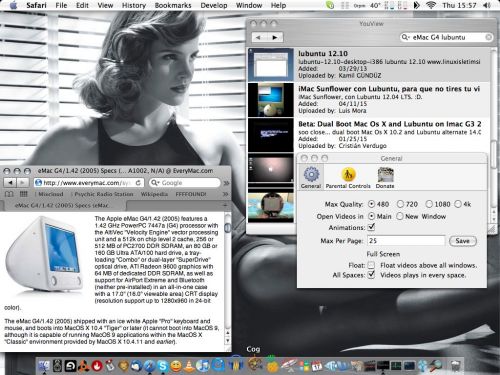Open the Wikipedia bookmark
Image resolution: width=500 pixels, height=375 pixels.
point(154,194)
